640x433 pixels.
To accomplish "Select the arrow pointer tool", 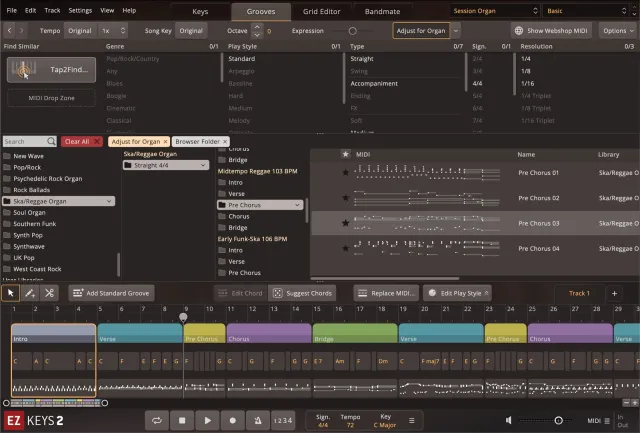I will 11,293.
